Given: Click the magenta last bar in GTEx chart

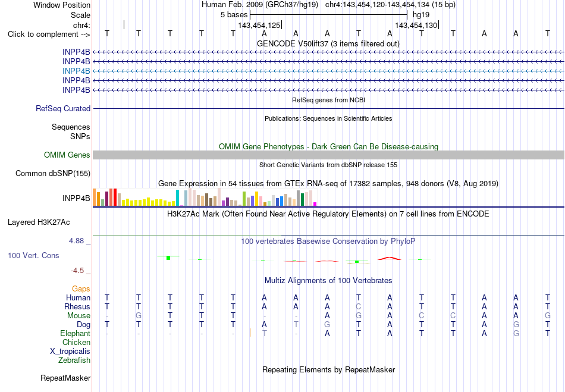Looking at the screenshot, I should (x=315, y=204).
